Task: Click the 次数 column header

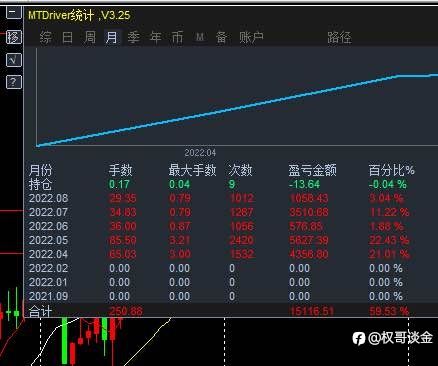Action: coord(240,170)
